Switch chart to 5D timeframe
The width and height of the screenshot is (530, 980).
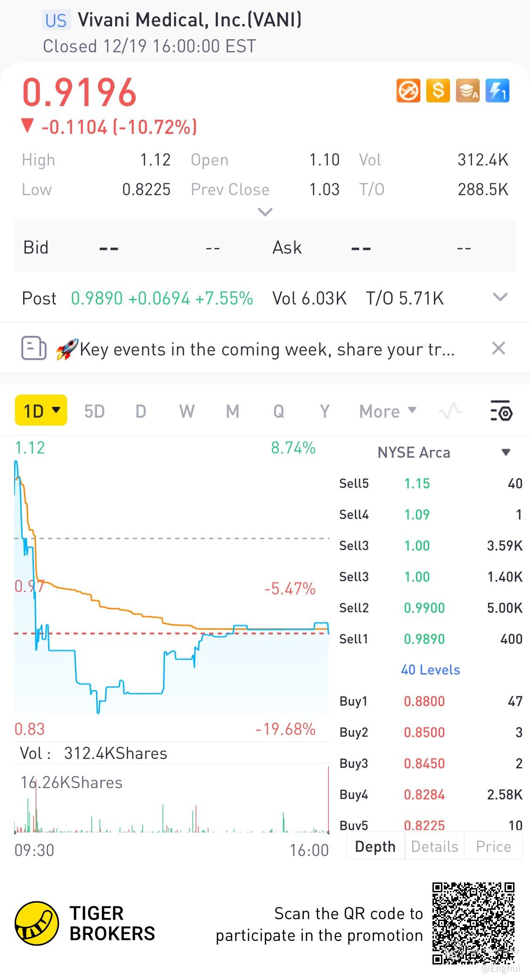(94, 412)
